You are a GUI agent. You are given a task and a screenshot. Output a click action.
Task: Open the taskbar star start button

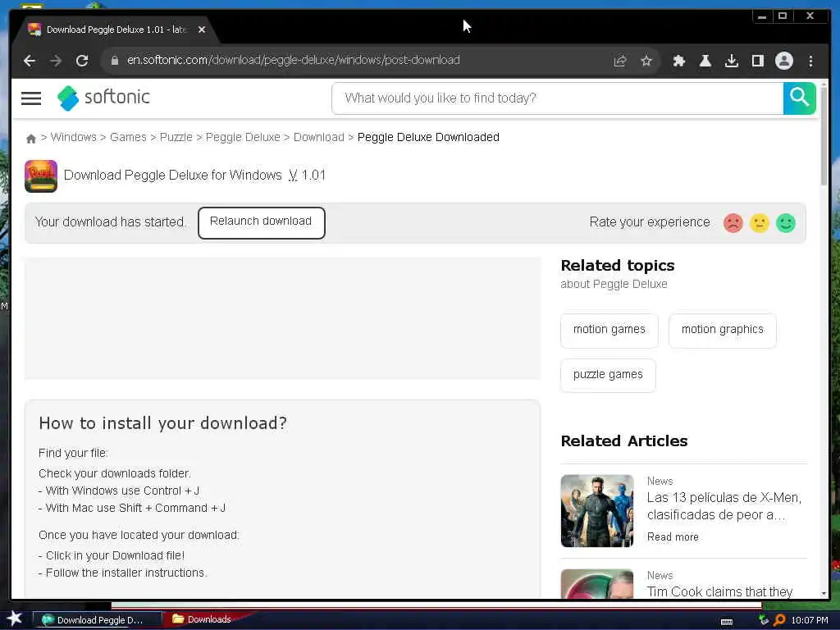point(14,619)
